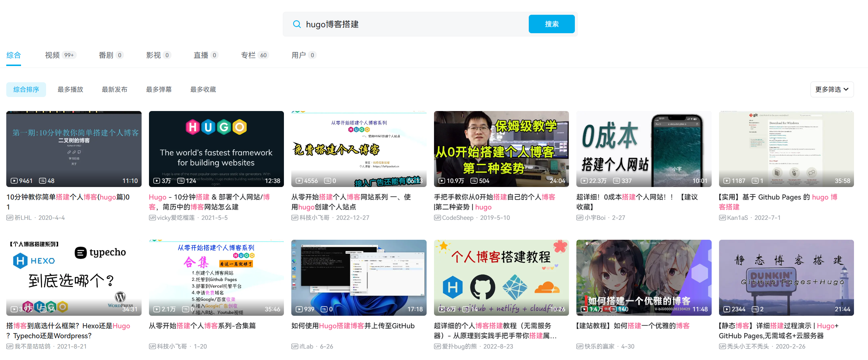The width and height of the screenshot is (868, 360).
Task: Click the UP icon beside 祈LHL
Action: tap(10, 218)
